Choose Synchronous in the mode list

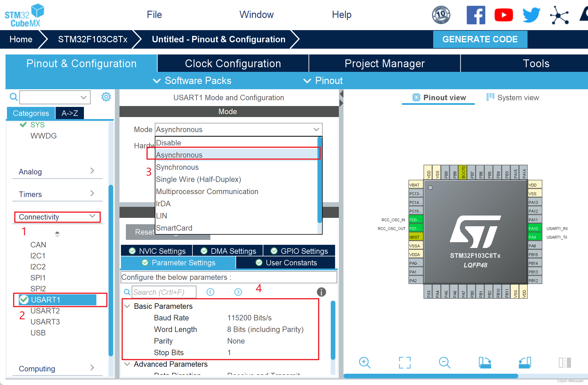pyautogui.click(x=236, y=167)
